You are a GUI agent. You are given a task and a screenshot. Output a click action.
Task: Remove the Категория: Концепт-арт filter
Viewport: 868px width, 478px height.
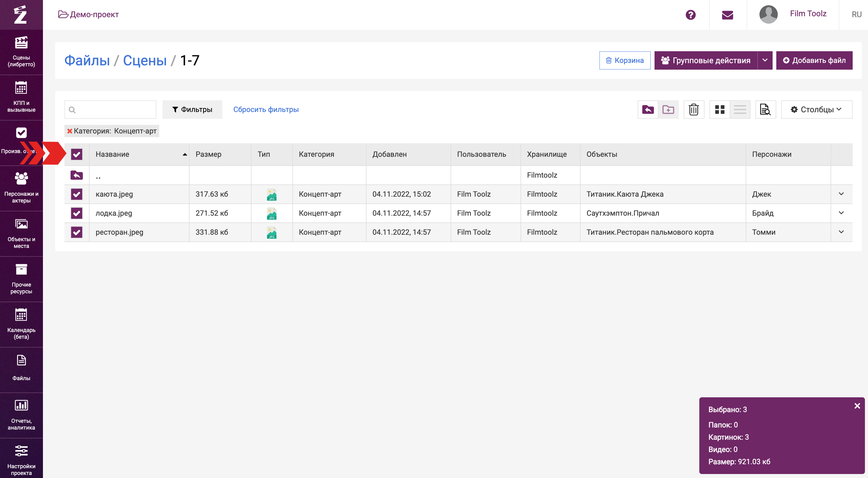click(70, 131)
